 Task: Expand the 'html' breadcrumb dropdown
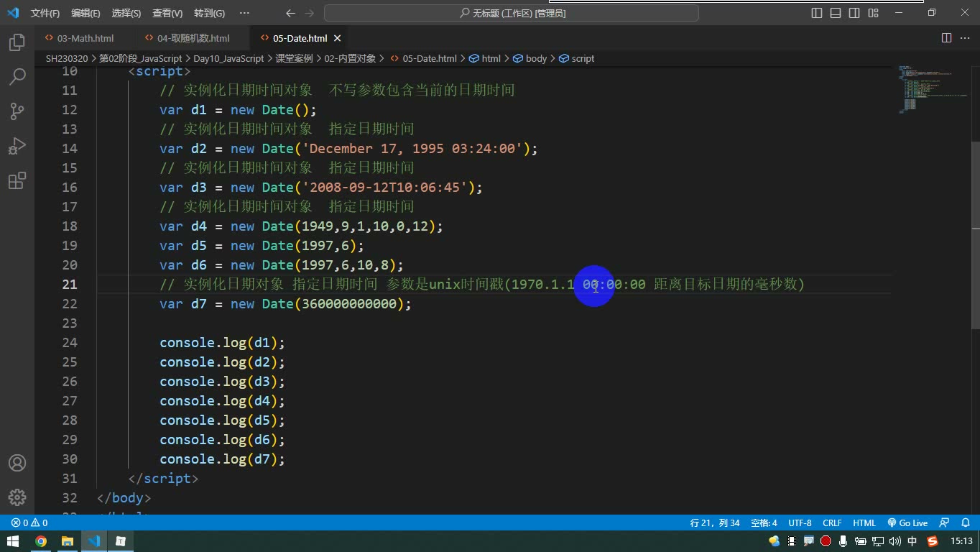(x=484, y=58)
